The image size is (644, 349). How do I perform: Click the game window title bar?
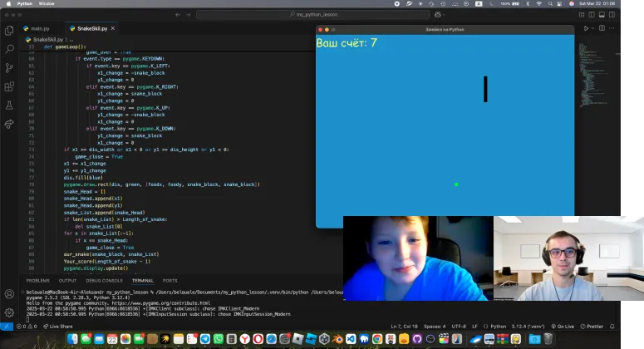(445, 30)
